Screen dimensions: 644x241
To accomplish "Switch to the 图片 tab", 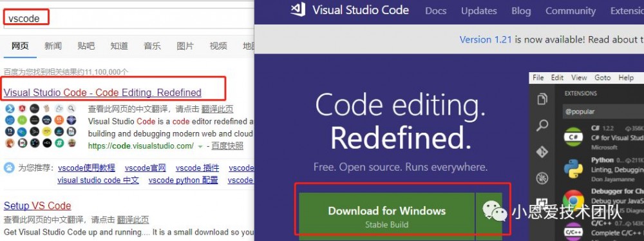I will (x=185, y=46).
